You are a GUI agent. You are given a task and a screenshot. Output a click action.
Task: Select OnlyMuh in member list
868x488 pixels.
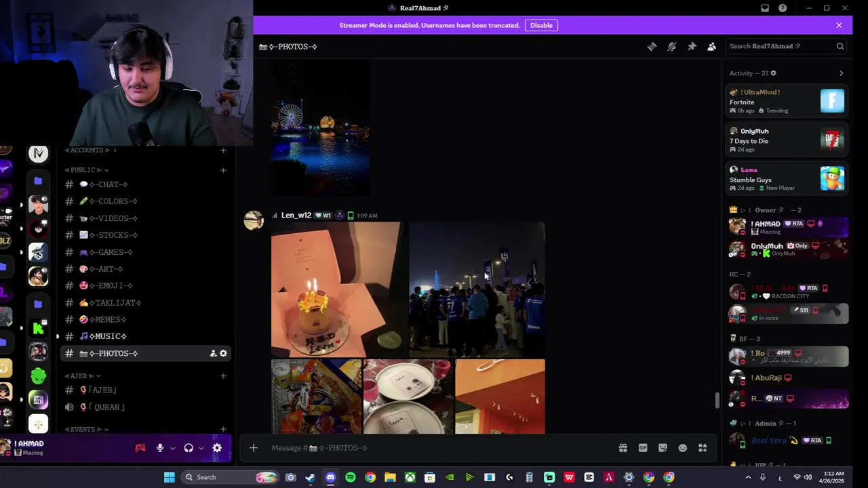[787, 249]
